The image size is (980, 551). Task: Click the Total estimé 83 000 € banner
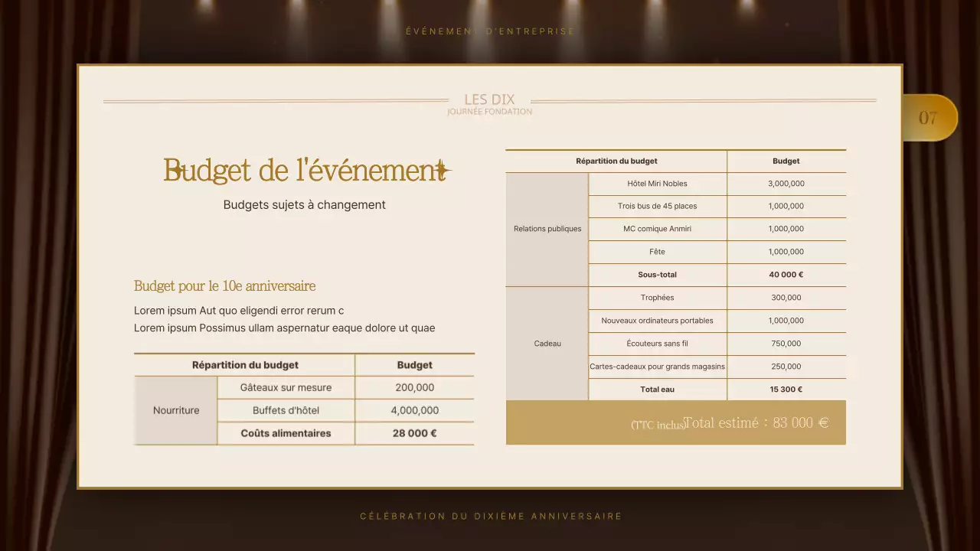tap(675, 422)
